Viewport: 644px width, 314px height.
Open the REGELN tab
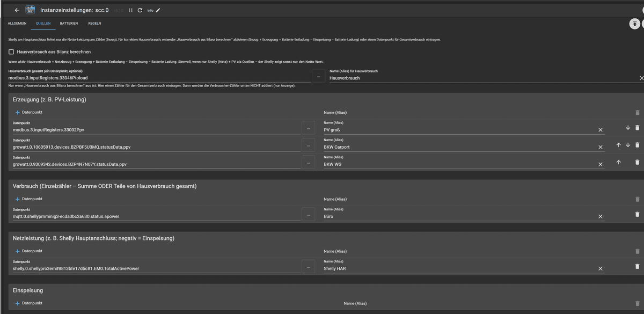[94, 23]
